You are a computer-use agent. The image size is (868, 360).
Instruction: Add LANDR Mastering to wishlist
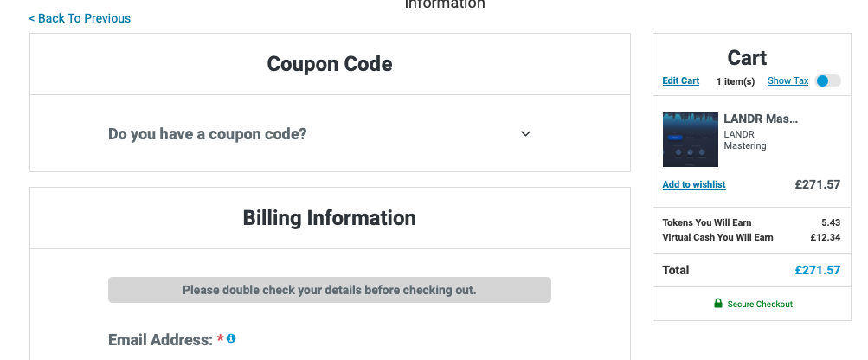pyautogui.click(x=694, y=184)
